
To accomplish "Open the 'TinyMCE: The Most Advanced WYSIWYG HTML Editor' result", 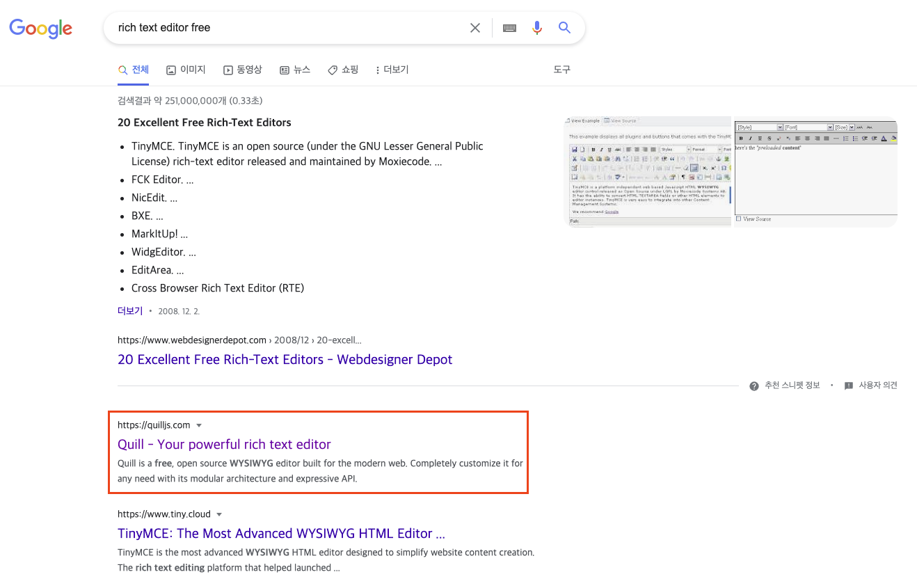I will click(x=281, y=534).
